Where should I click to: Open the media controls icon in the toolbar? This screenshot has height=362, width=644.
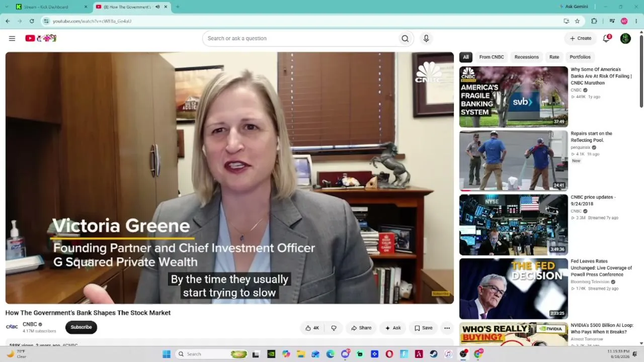[x=612, y=21]
